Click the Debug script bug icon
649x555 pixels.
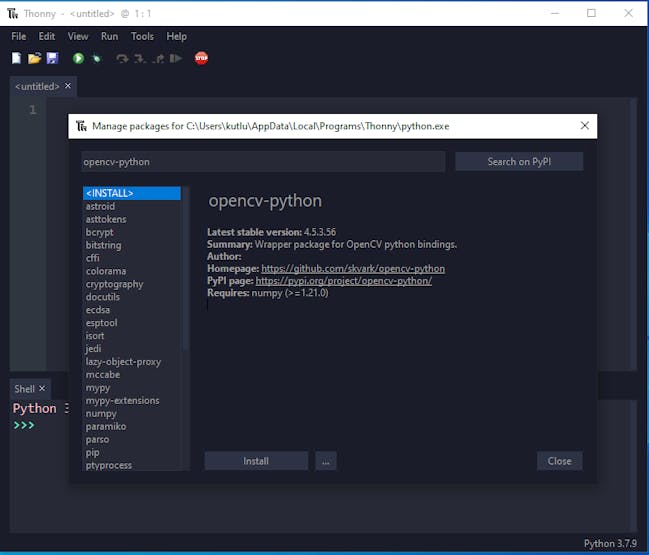(x=97, y=59)
